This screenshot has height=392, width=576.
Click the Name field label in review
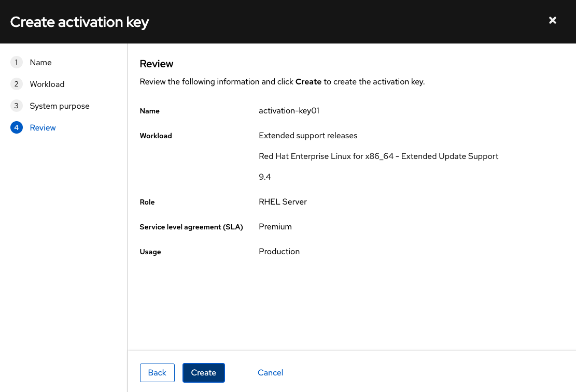149,111
